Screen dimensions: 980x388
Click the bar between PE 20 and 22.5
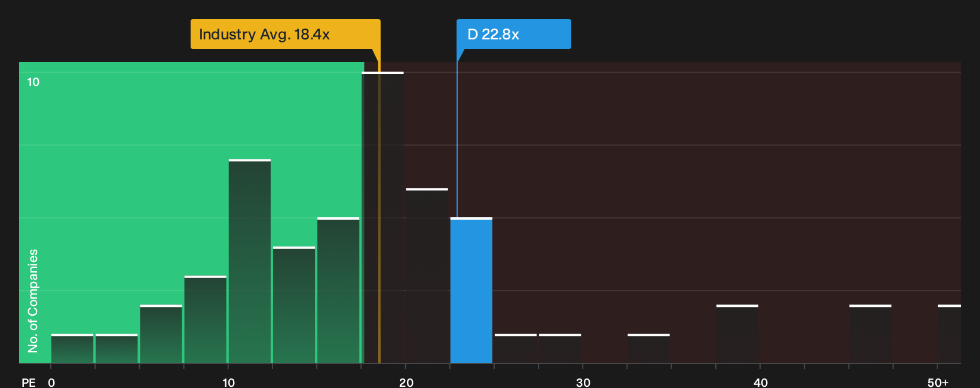427,276
